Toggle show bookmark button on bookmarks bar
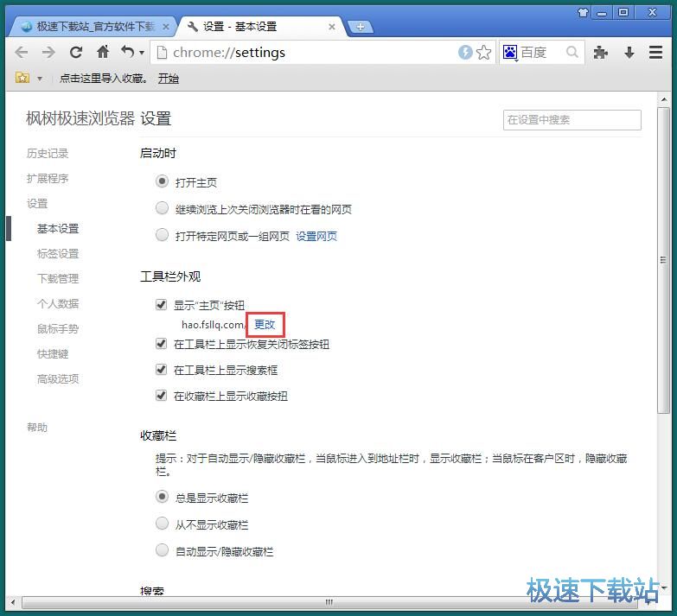Viewport: 677px width, 616px height. (x=161, y=396)
